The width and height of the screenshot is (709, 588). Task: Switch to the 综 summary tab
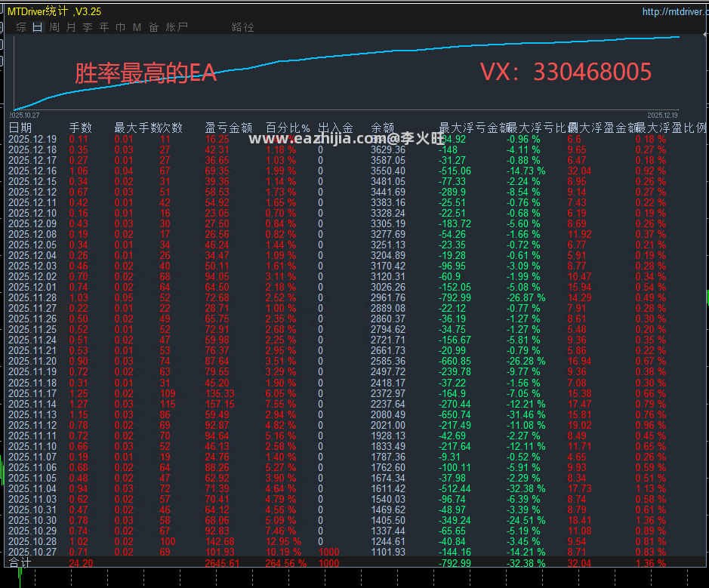click(21, 27)
